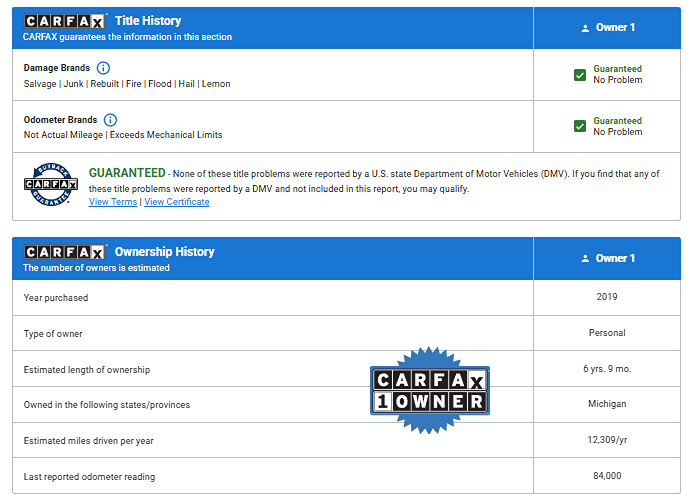
Task: Click the 12,309/yr miles driven value
Action: click(607, 441)
